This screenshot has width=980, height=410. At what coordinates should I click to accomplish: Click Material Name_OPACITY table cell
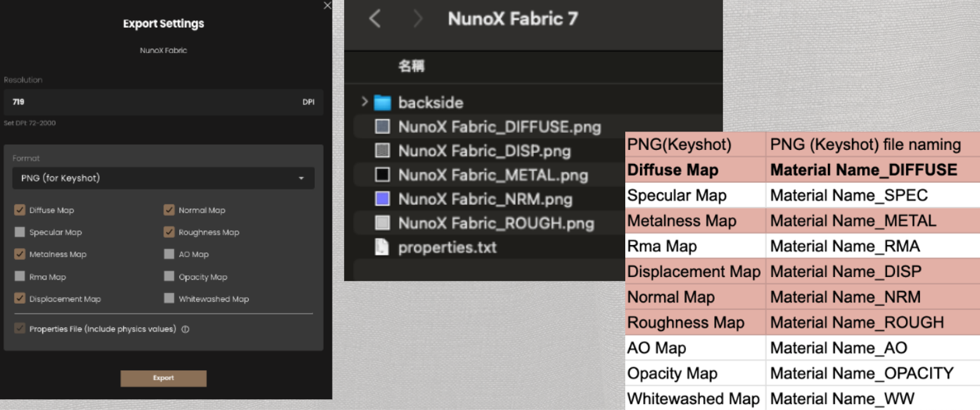tap(873, 373)
